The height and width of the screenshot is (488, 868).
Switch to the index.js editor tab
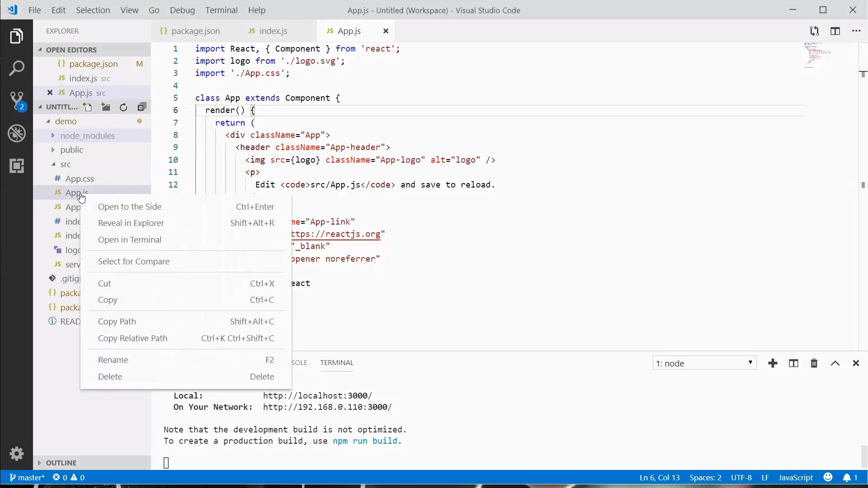coord(273,31)
